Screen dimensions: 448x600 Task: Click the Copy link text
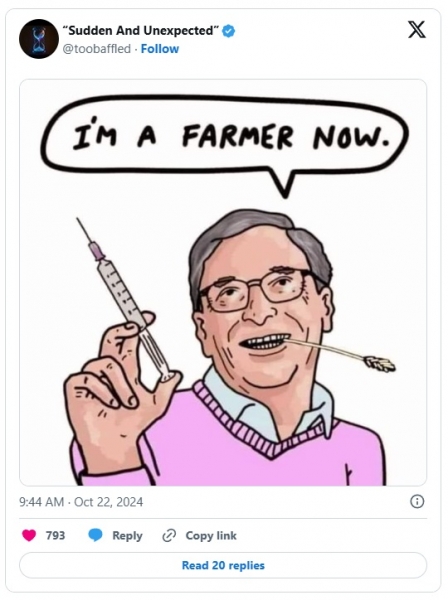click(211, 535)
